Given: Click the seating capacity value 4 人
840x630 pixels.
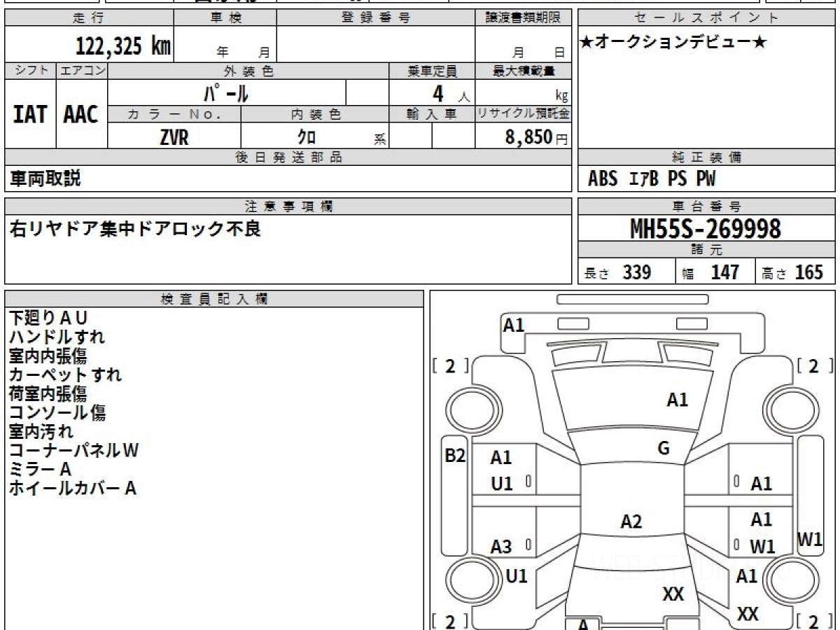Looking at the screenshot, I should click(452, 93).
